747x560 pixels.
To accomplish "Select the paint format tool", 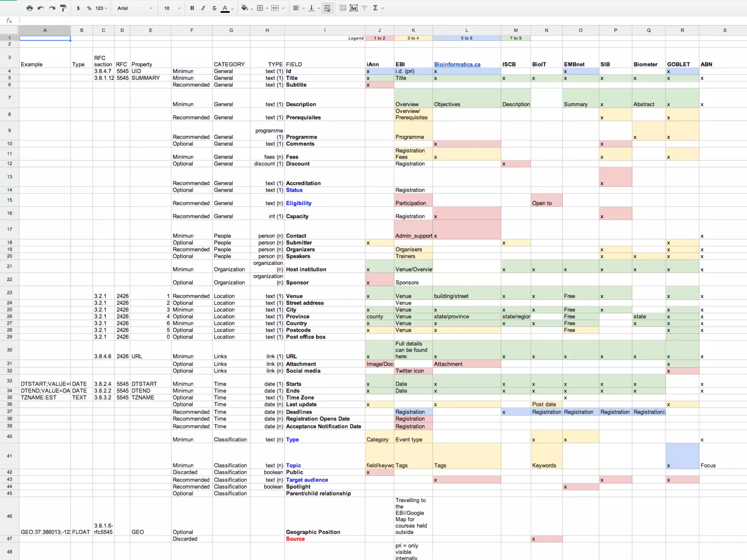I will point(63,8).
